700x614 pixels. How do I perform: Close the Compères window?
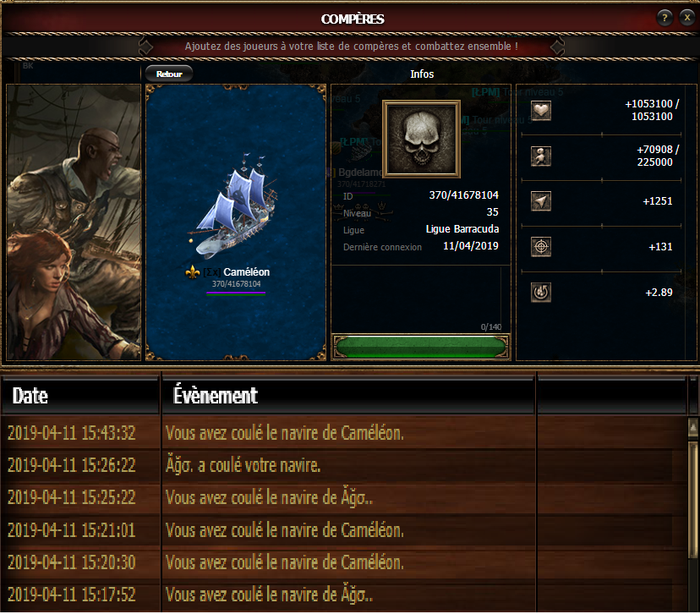(x=687, y=18)
